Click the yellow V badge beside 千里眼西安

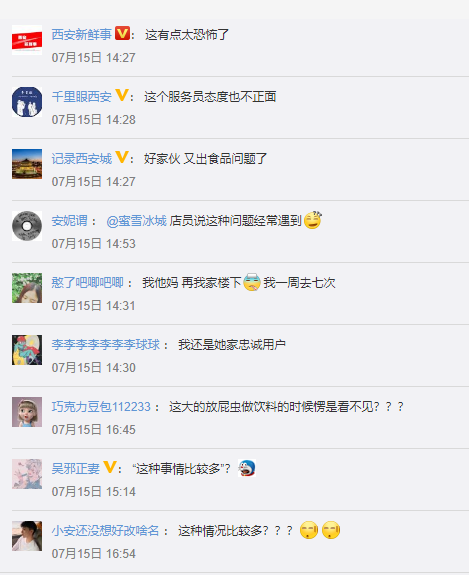(122, 95)
